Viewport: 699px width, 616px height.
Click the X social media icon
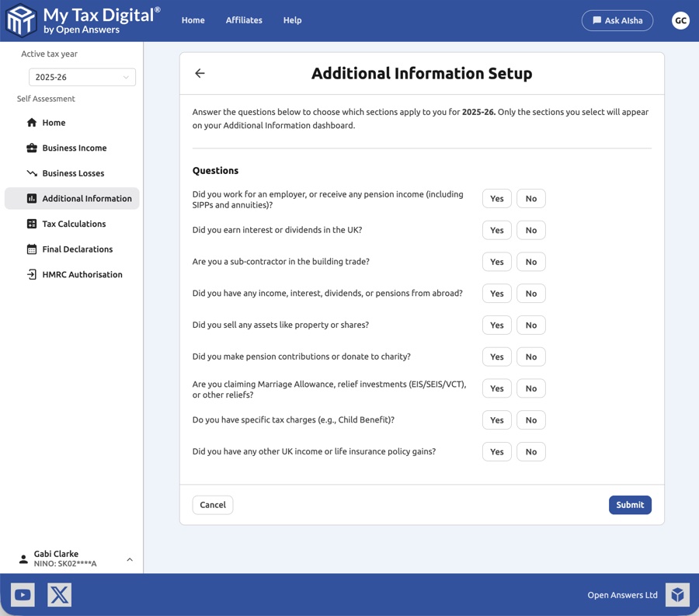(x=59, y=594)
